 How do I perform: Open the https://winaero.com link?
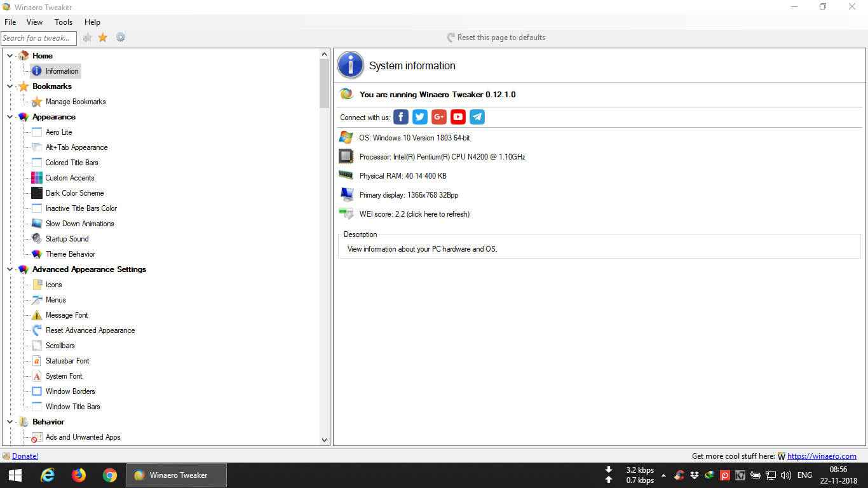(x=822, y=456)
